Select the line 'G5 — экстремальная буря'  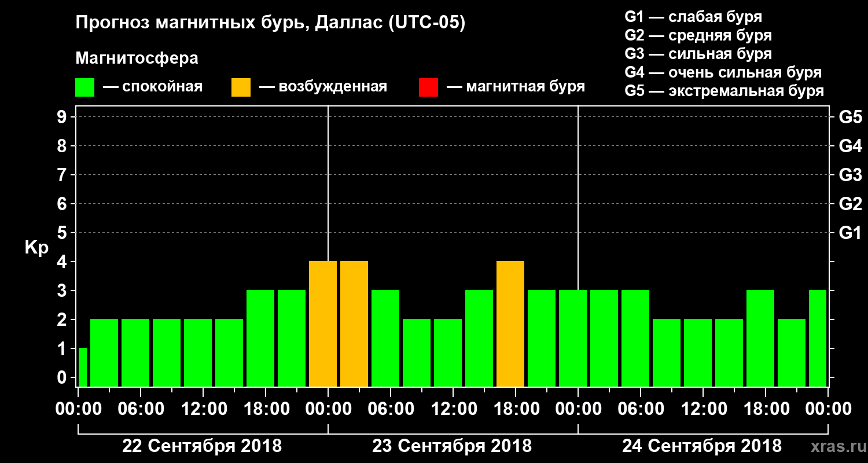click(x=724, y=91)
